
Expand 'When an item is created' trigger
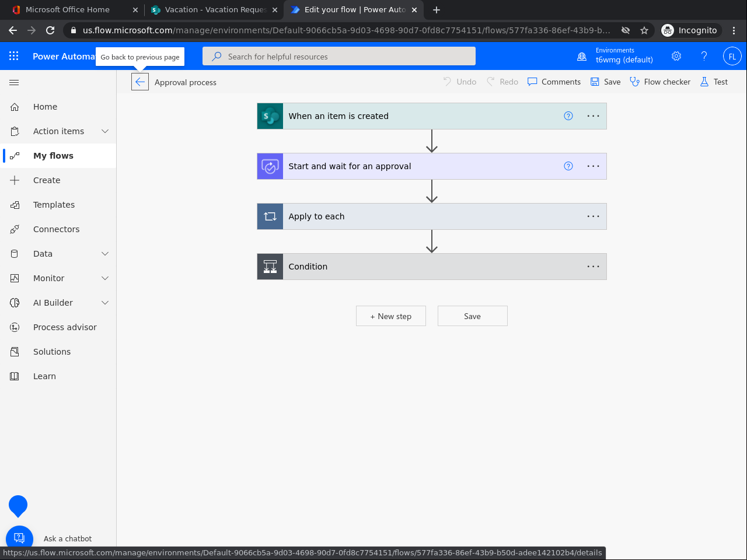pyautogui.click(x=432, y=116)
